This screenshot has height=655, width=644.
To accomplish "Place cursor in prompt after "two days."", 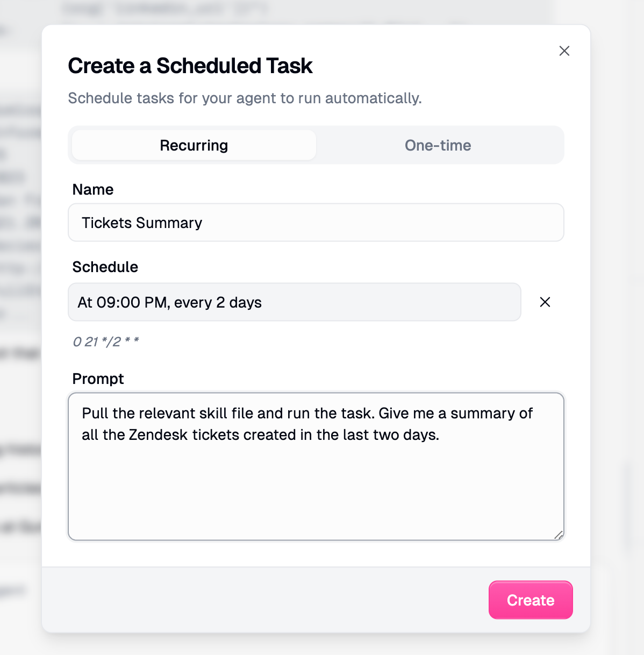I will coord(440,435).
